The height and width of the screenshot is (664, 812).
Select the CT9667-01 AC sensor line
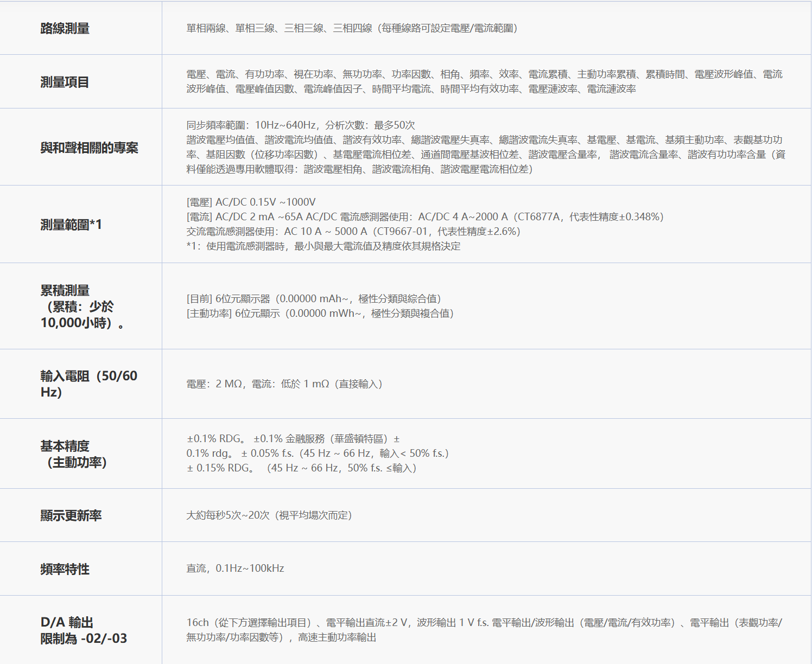point(353,232)
